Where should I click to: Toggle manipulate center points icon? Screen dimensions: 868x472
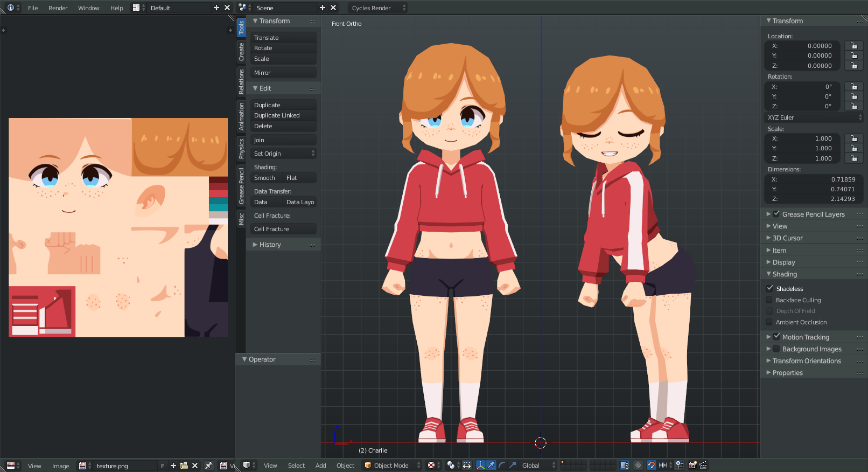coord(467,465)
